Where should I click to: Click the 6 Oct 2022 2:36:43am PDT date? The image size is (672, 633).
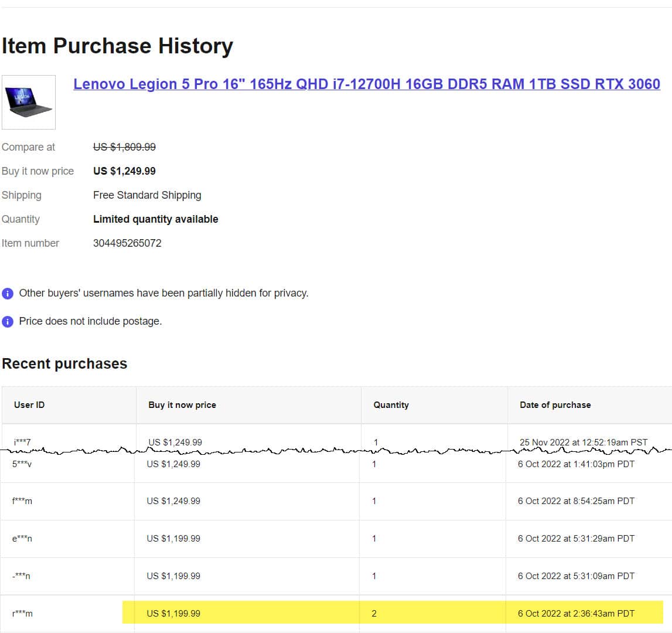pyautogui.click(x=576, y=614)
